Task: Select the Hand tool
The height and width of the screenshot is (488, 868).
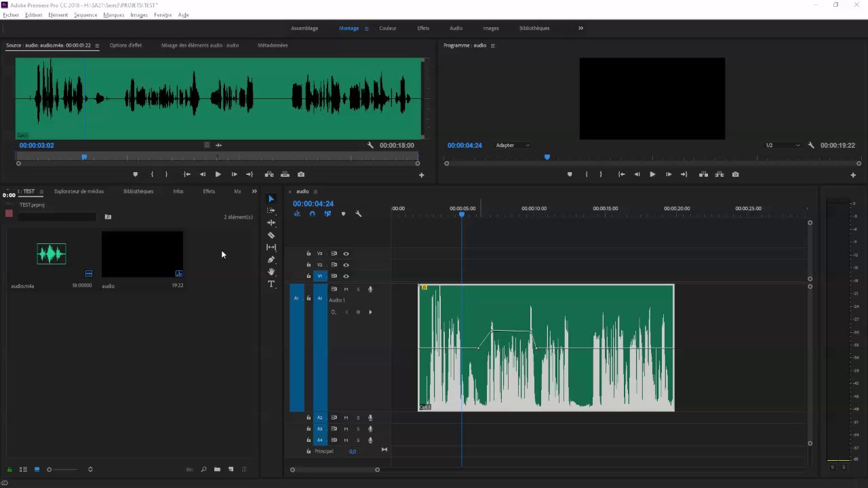Action: (x=271, y=272)
